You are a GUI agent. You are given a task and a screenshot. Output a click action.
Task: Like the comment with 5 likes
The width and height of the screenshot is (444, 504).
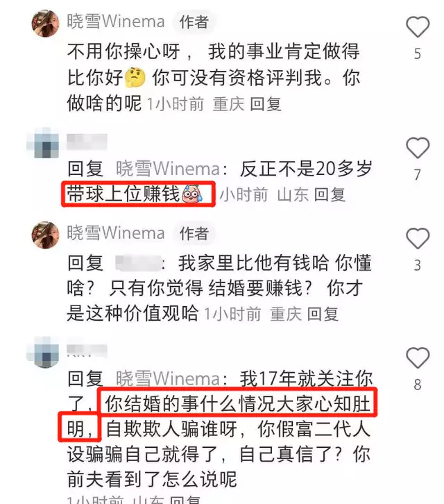click(x=418, y=26)
